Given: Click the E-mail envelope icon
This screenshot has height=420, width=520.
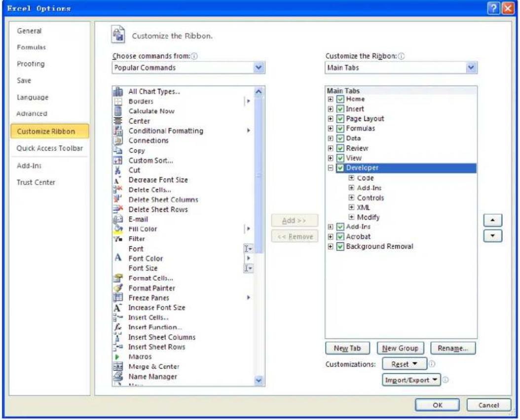Looking at the screenshot, I should coord(118,219).
